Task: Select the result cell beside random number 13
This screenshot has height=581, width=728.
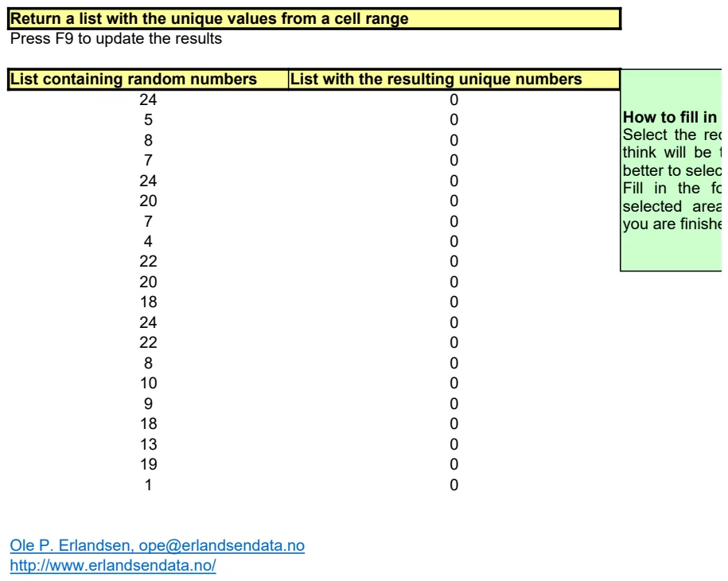Action: pos(454,444)
